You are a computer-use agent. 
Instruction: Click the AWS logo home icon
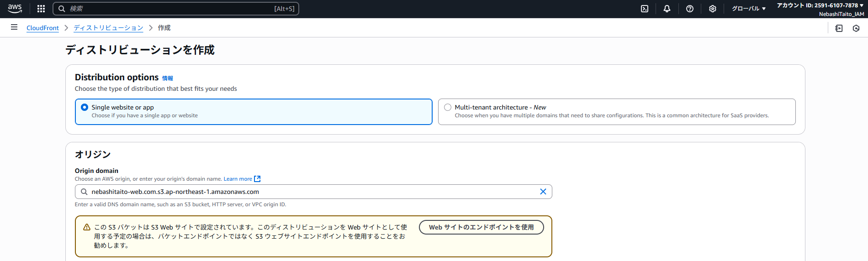pyautogui.click(x=15, y=9)
